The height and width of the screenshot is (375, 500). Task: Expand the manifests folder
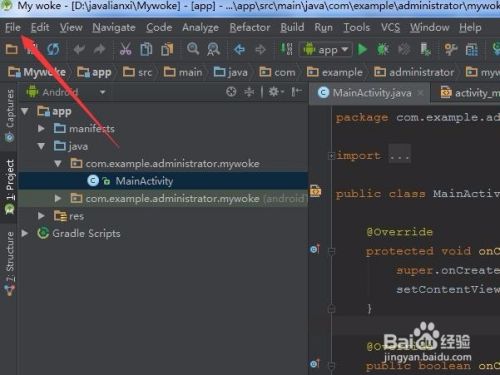click(41, 128)
